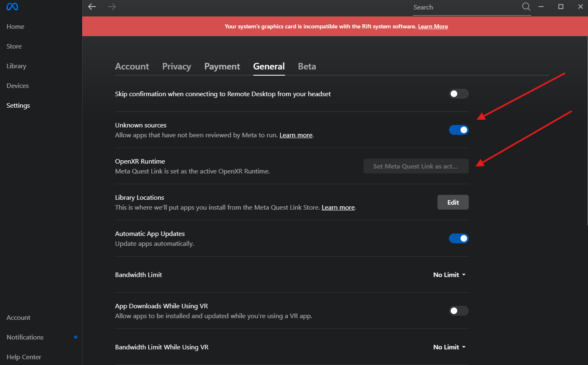Open Devices in the sidebar
The image size is (588, 365).
tap(18, 85)
